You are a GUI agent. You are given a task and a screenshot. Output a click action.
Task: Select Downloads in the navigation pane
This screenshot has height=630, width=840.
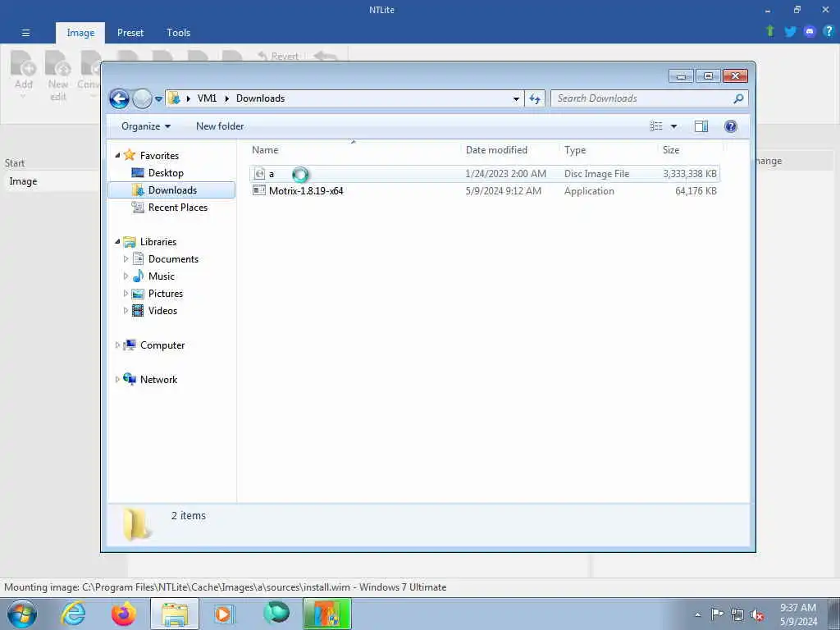click(x=171, y=190)
